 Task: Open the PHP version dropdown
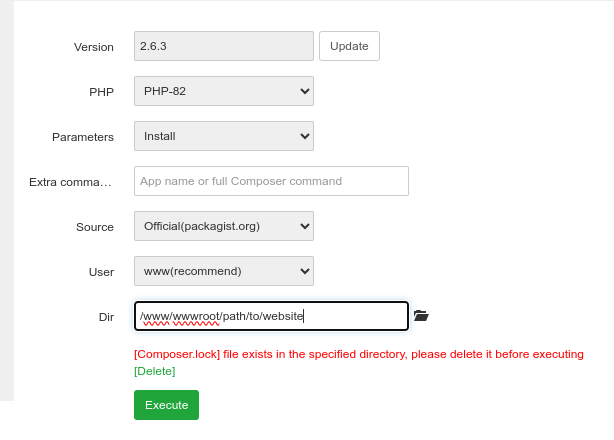tap(223, 91)
